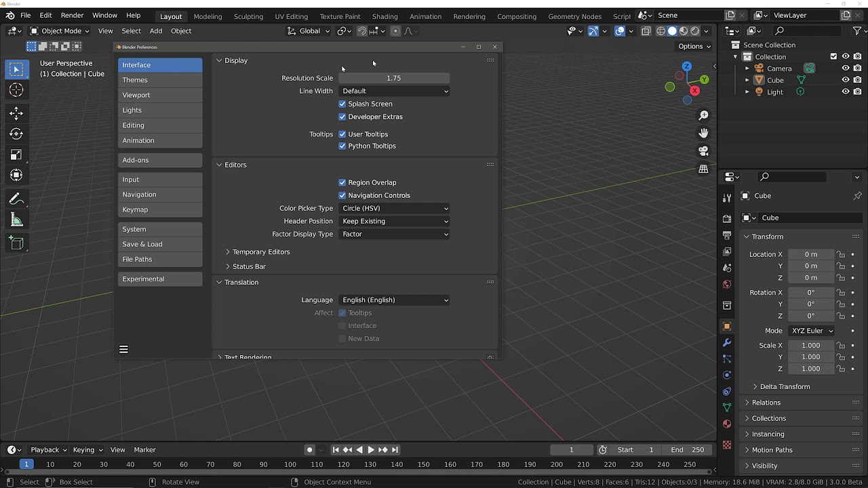Select the Move tool in the viewport toolbar
The image size is (868, 488).
(16, 113)
